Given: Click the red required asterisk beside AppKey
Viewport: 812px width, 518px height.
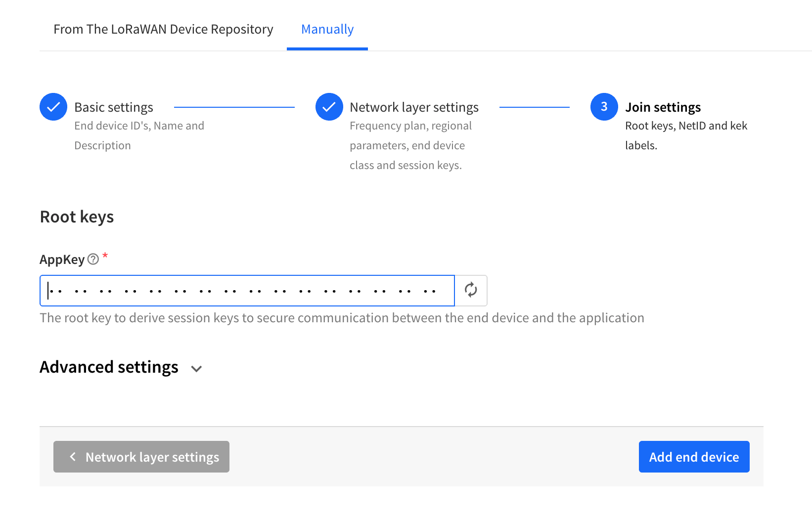Looking at the screenshot, I should 105,256.
